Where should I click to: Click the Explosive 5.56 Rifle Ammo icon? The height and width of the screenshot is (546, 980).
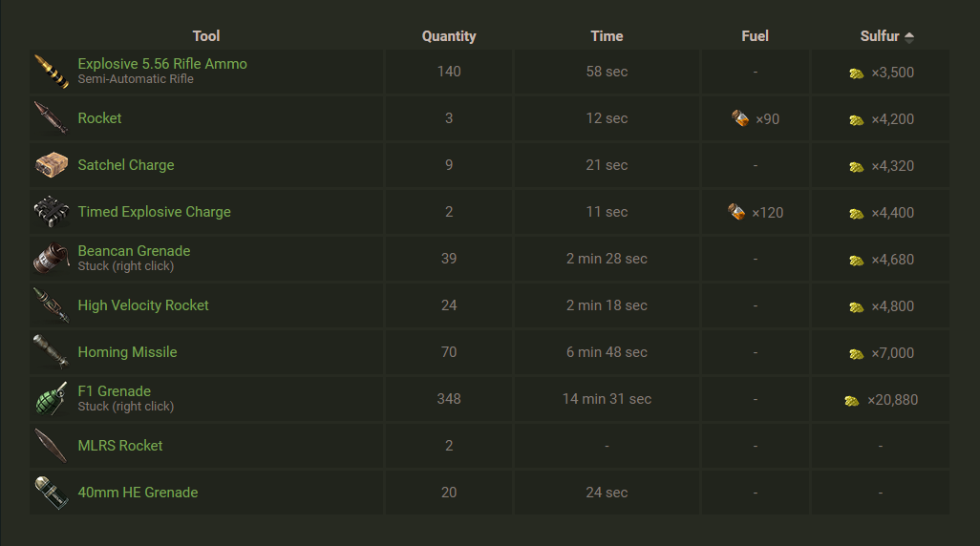51,72
